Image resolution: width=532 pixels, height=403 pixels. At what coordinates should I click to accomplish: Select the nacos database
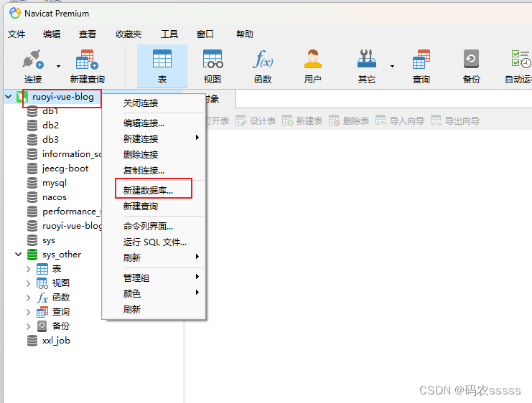coord(55,197)
